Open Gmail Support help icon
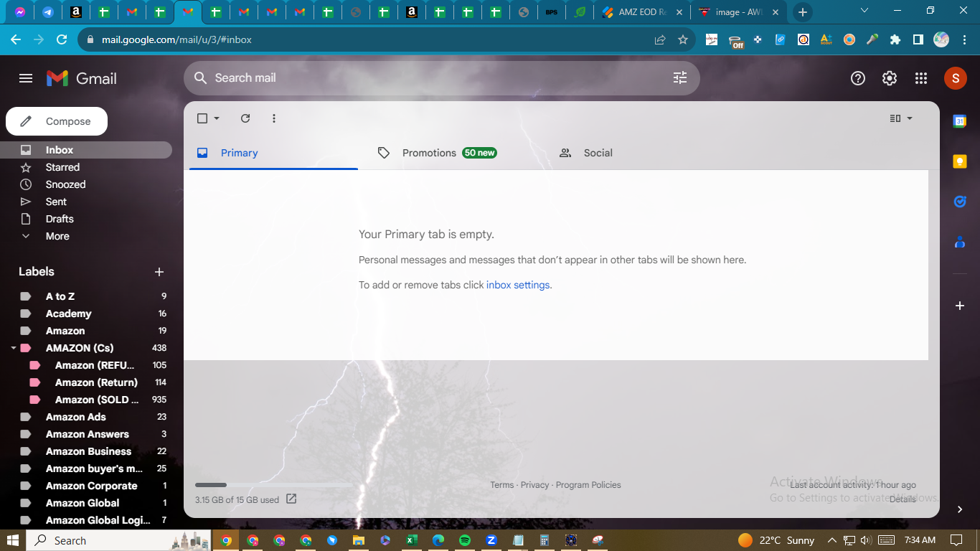 tap(858, 78)
